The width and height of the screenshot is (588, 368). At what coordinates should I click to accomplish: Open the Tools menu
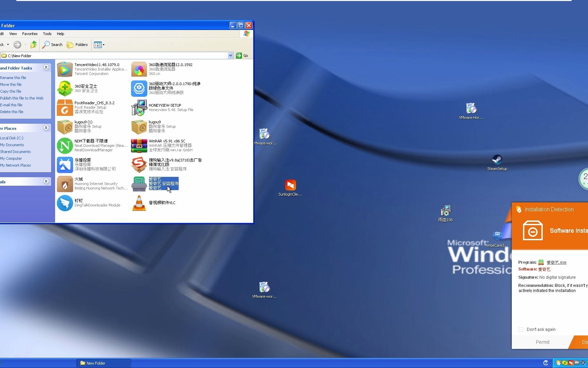pyautogui.click(x=47, y=34)
